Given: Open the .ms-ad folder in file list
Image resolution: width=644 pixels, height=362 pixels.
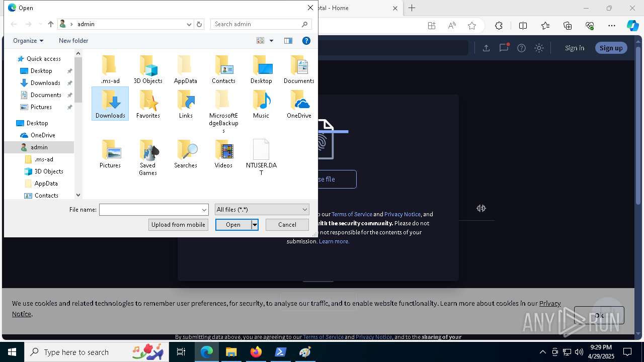Looking at the screenshot, I should 110,69.
